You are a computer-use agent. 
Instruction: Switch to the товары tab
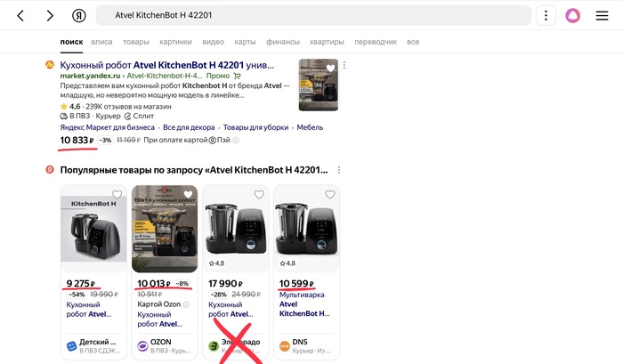pos(136,42)
